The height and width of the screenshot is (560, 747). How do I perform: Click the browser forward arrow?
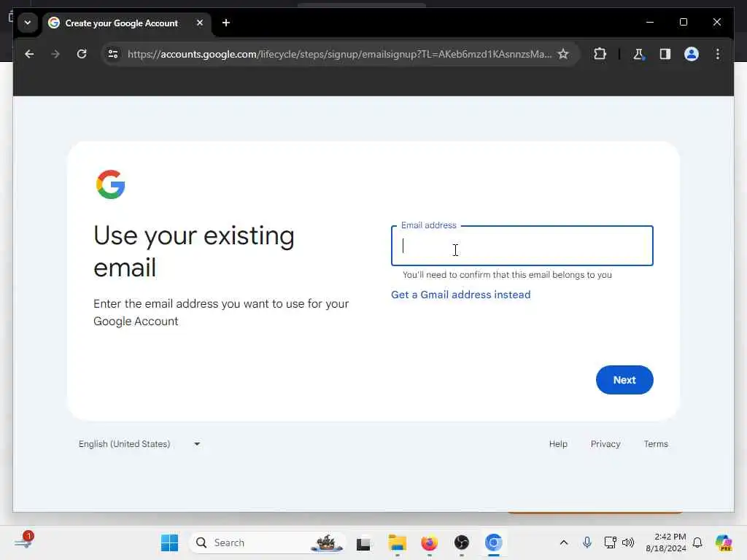click(55, 54)
